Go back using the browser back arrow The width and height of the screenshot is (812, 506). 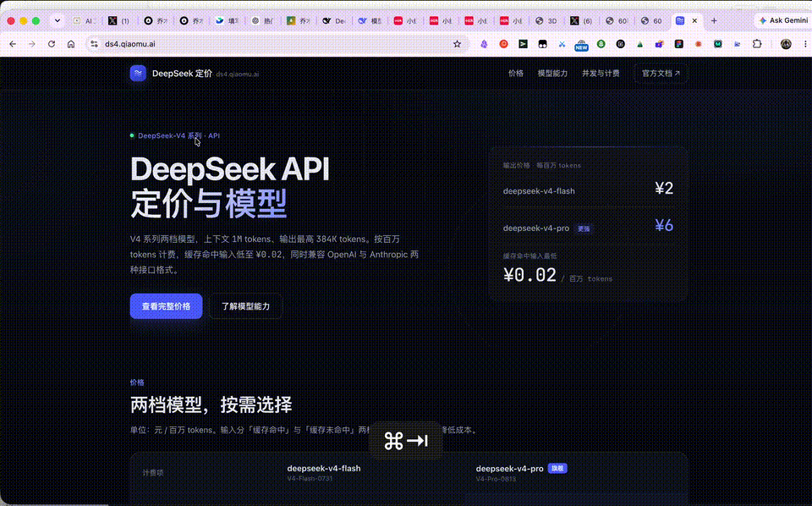pos(13,44)
